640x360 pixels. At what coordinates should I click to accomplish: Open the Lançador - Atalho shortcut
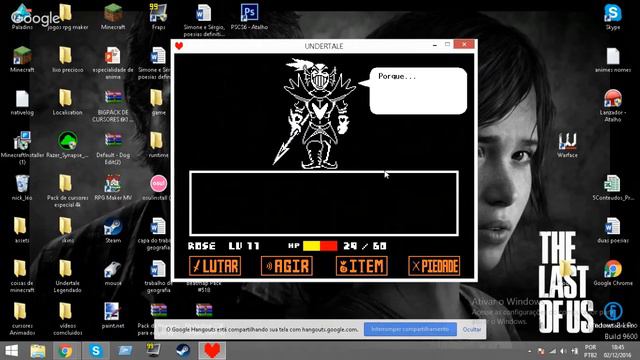click(x=613, y=106)
